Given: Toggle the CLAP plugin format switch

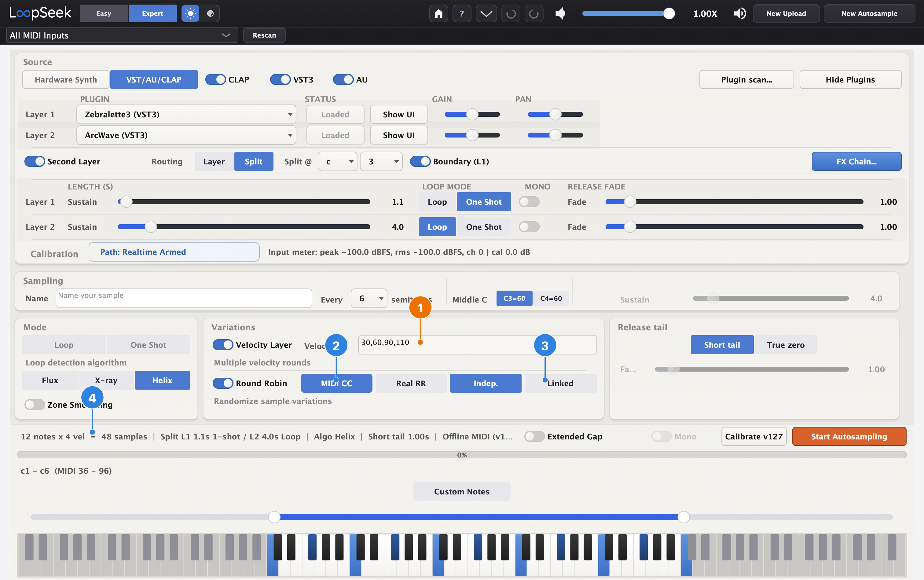Looking at the screenshot, I should pos(215,80).
